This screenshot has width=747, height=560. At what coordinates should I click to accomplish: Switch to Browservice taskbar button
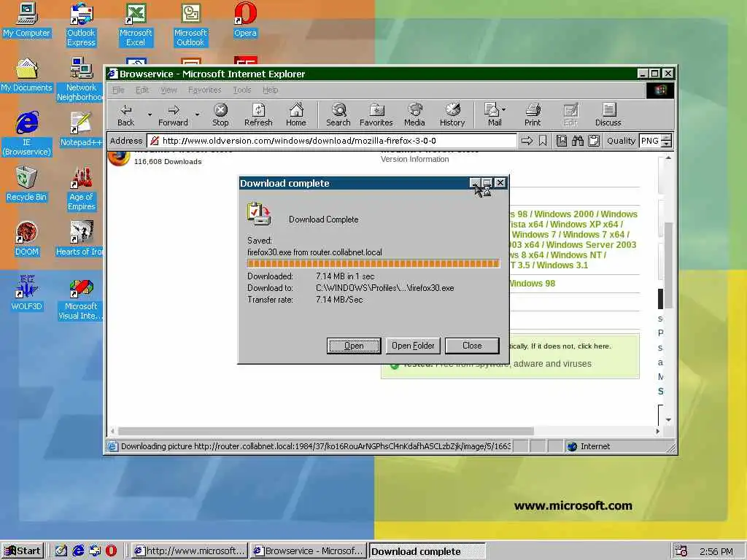tap(309, 551)
